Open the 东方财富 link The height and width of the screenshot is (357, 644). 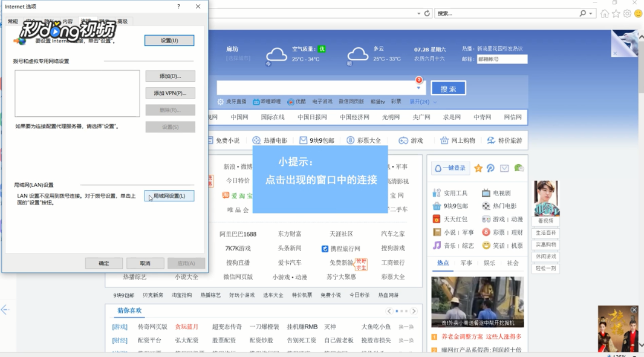click(290, 234)
